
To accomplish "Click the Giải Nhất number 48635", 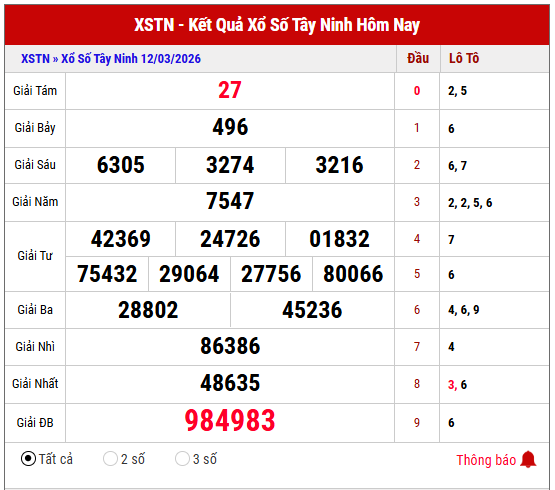I will click(x=230, y=383).
